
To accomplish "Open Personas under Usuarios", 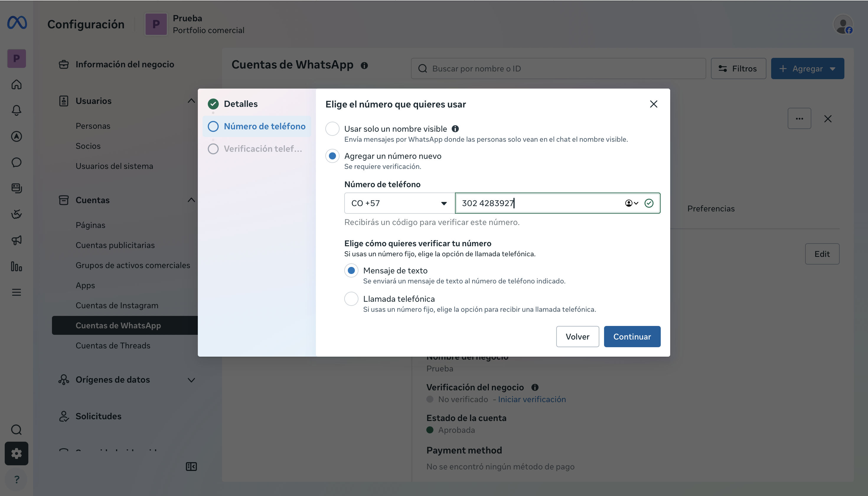I will click(93, 126).
